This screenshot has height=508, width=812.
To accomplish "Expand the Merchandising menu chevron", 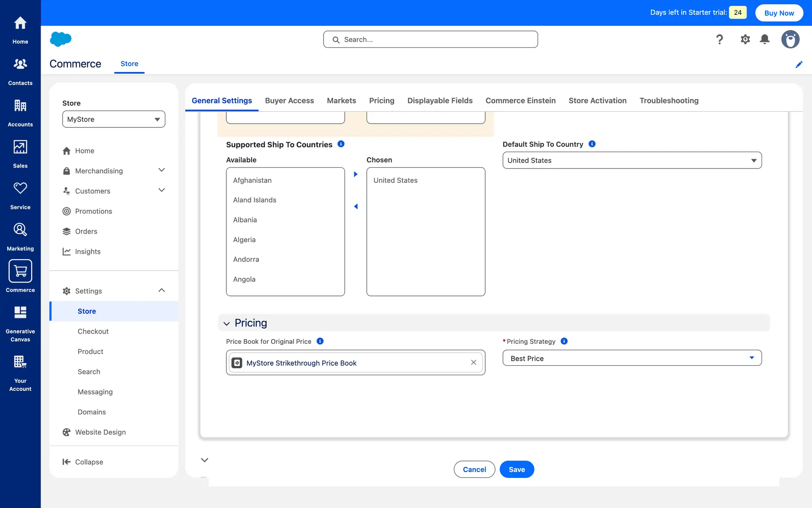I will pos(162,170).
